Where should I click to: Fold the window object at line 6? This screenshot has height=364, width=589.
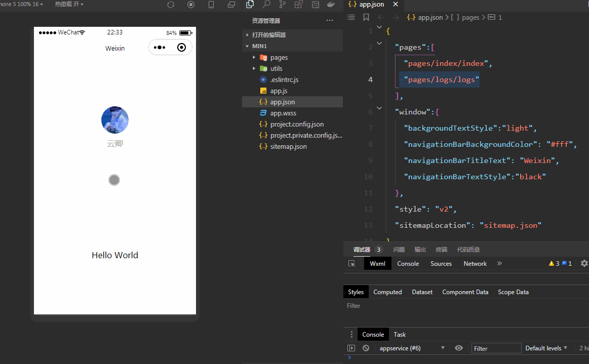click(379, 108)
